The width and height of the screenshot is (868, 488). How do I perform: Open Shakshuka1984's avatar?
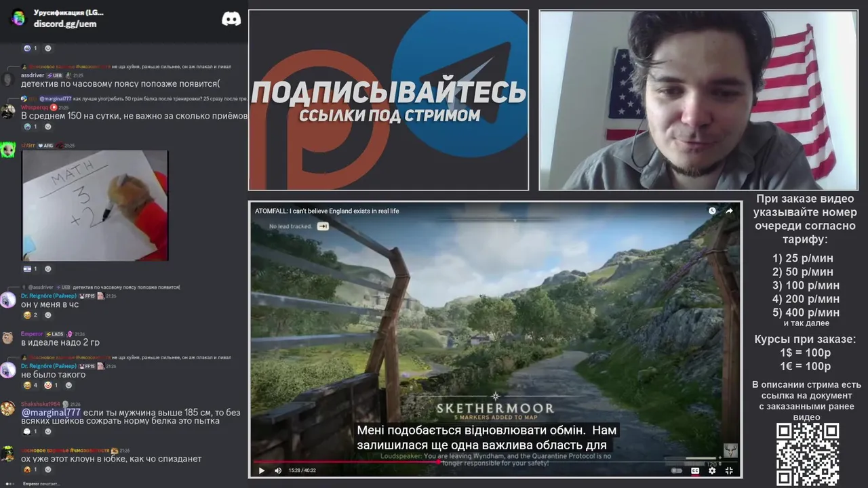[x=8, y=408]
